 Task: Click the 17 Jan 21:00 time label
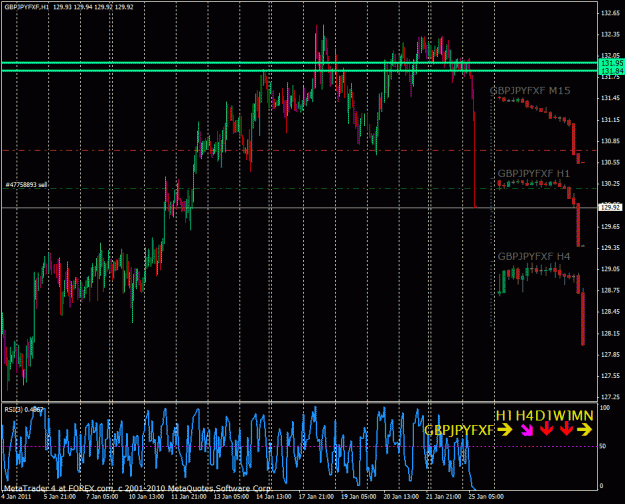(x=316, y=496)
